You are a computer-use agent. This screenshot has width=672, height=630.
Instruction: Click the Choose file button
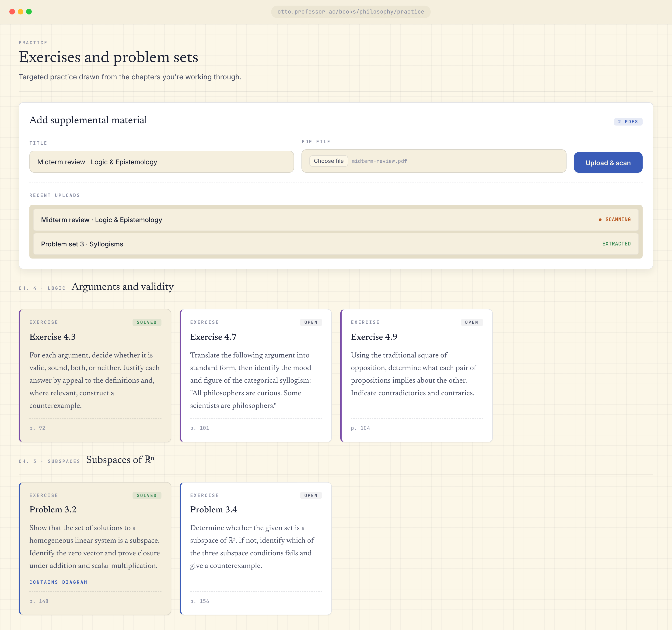pyautogui.click(x=329, y=161)
